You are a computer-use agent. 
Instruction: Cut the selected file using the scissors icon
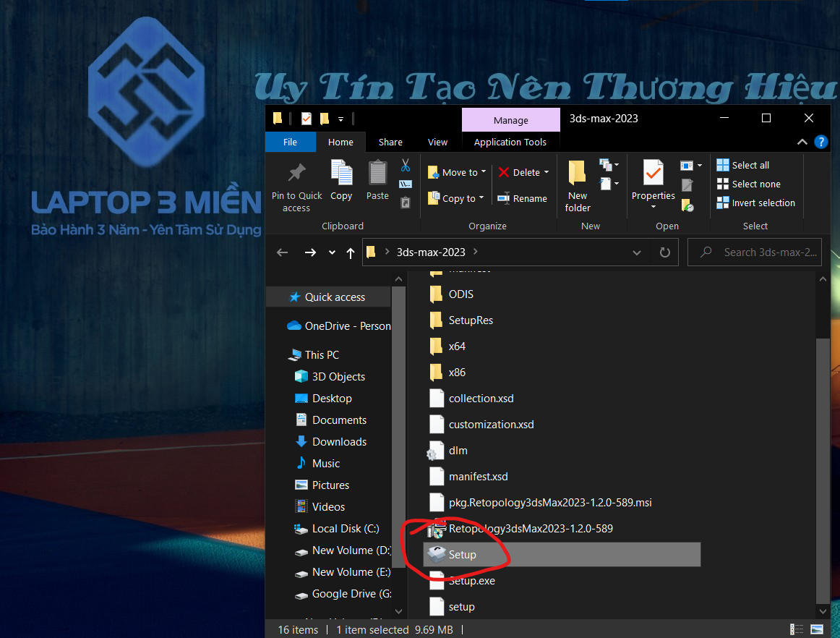point(406,165)
